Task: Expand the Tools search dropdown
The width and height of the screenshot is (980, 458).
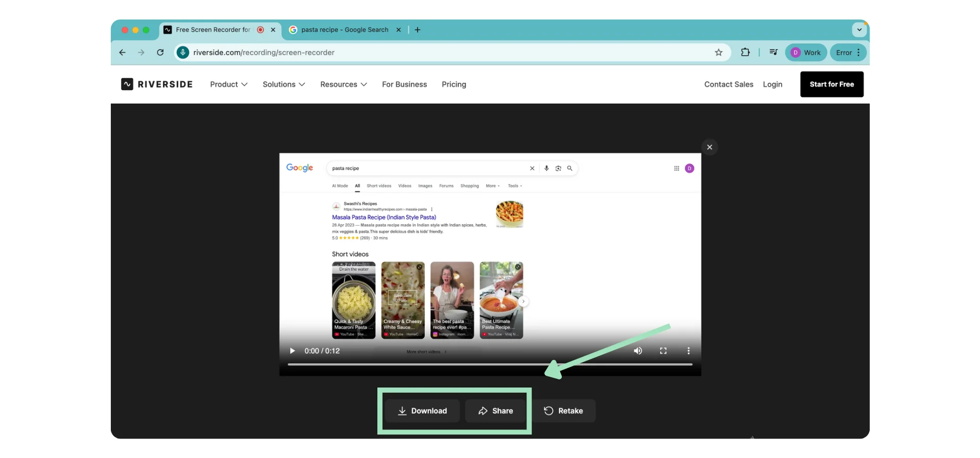Action: tap(515, 186)
